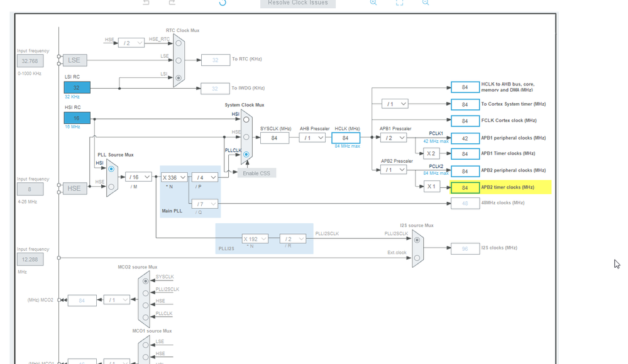Open the PLL /M divider dropdown

(x=138, y=177)
